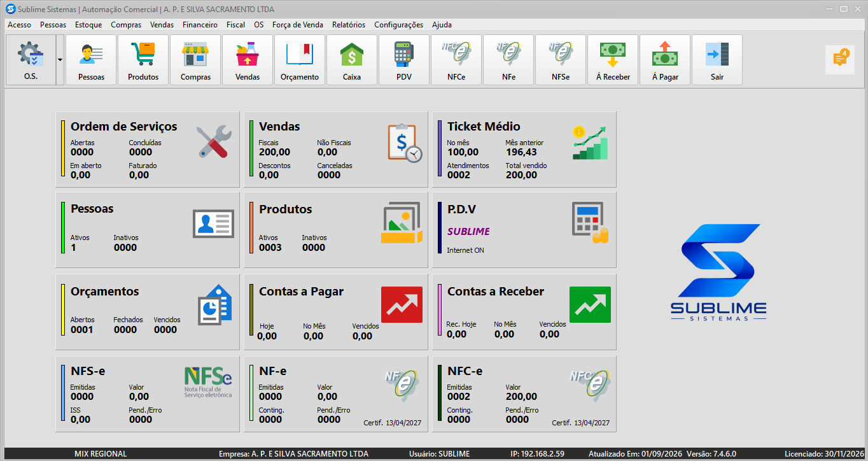Open the Vendas toolbar icon

point(248,60)
